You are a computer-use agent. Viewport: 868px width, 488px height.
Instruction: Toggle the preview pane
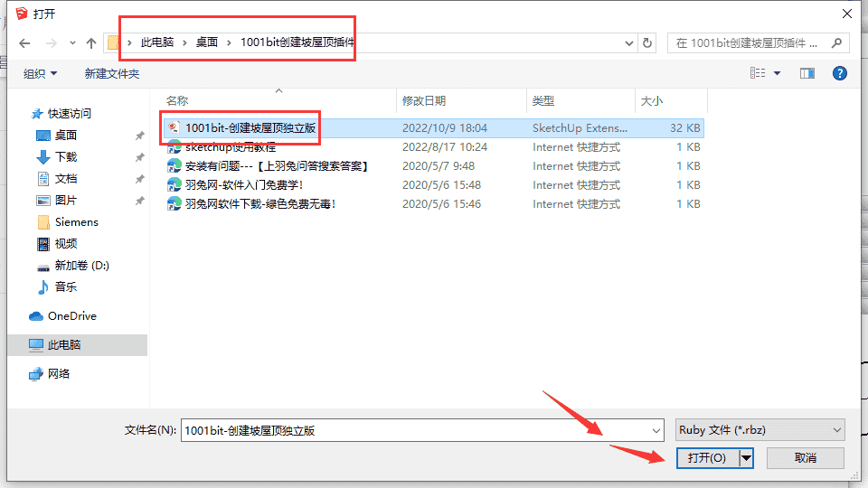coord(807,73)
